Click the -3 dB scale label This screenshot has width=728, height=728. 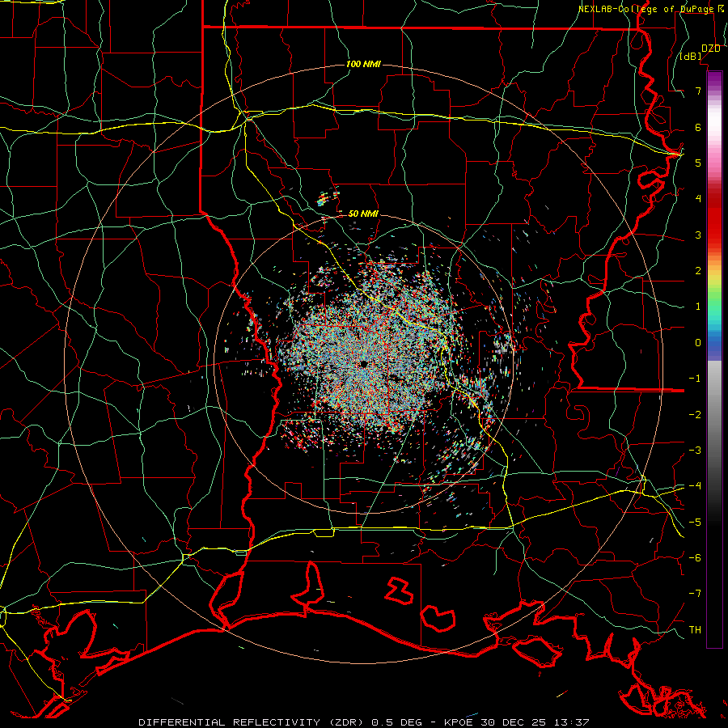(695, 451)
